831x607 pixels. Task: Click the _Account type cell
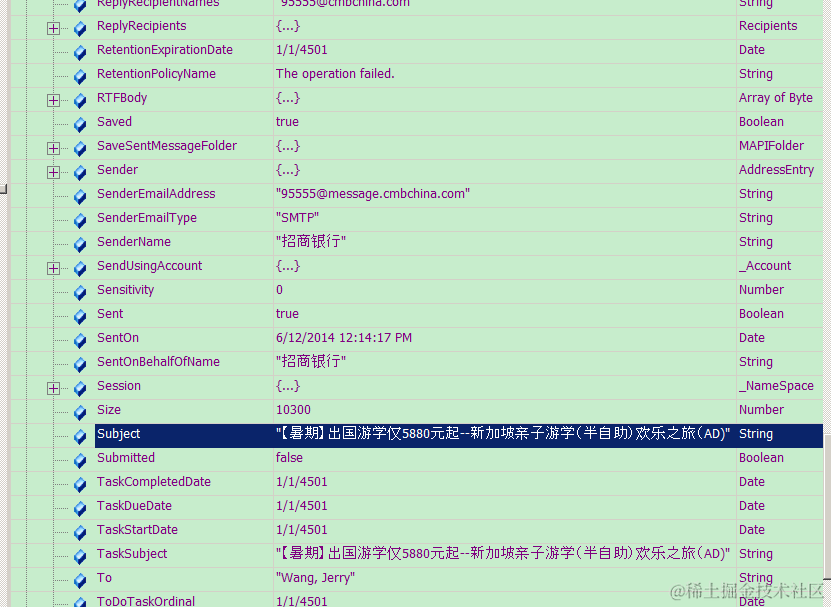click(765, 266)
